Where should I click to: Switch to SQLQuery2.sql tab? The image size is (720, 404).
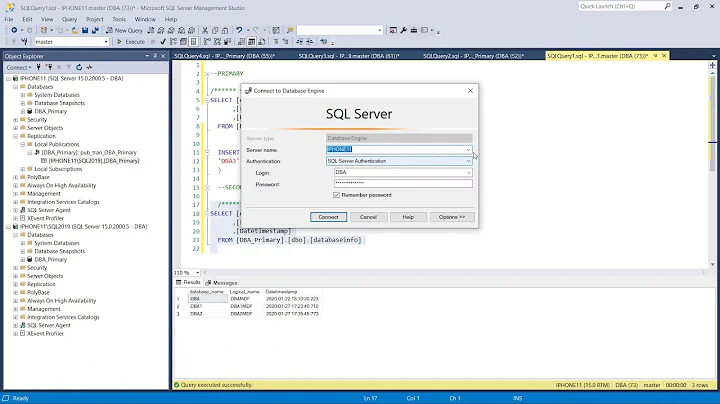[x=473, y=56]
